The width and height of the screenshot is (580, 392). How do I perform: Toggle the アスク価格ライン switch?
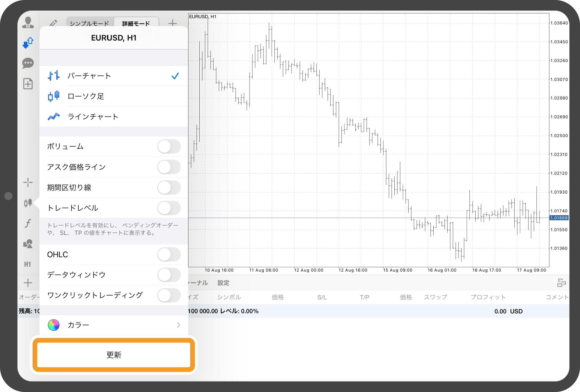[169, 167]
